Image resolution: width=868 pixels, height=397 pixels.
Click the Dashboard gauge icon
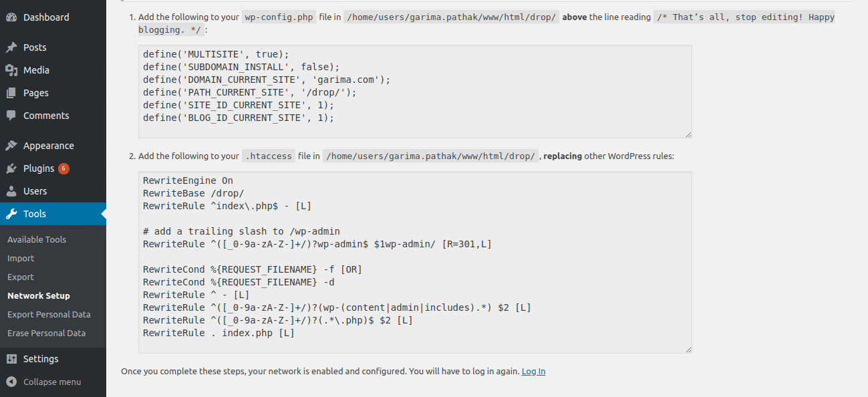click(11, 17)
